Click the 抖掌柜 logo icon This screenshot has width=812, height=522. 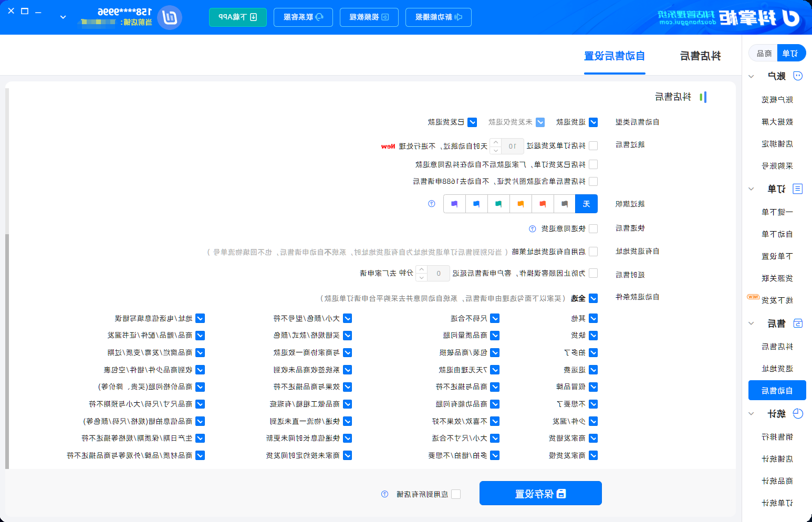pos(791,18)
